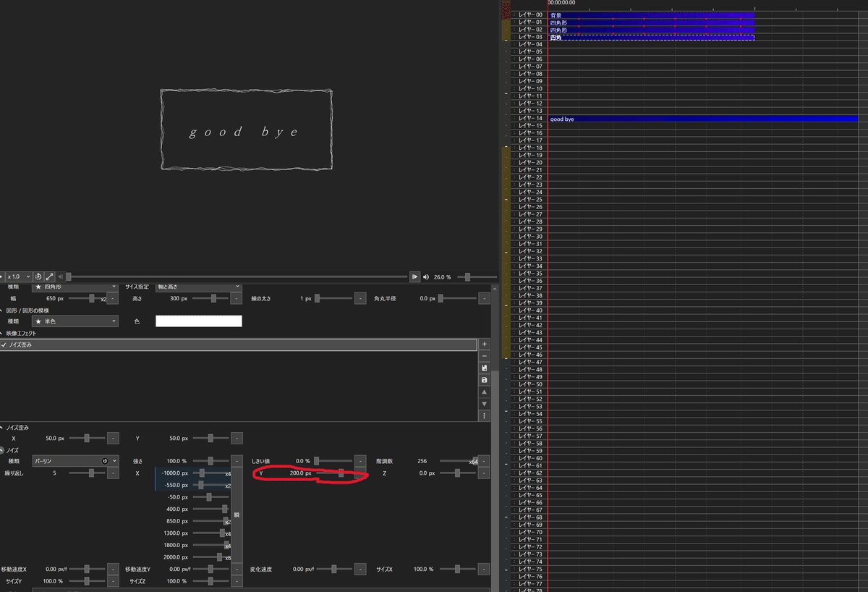The image size is (868, 592).
Task: Click animation button for ノイズ歪み Y
Action: pos(237,438)
